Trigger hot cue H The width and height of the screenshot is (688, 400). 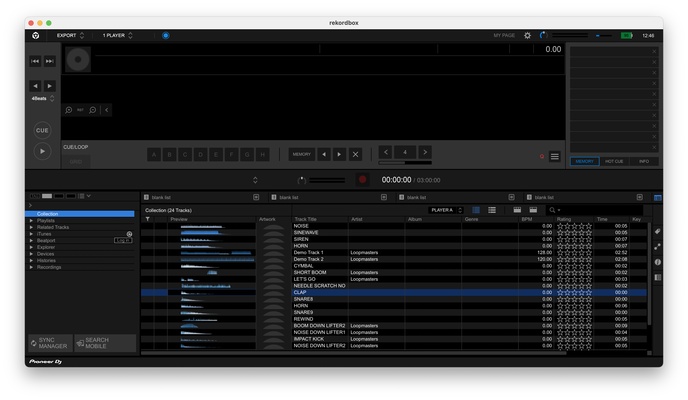click(262, 154)
